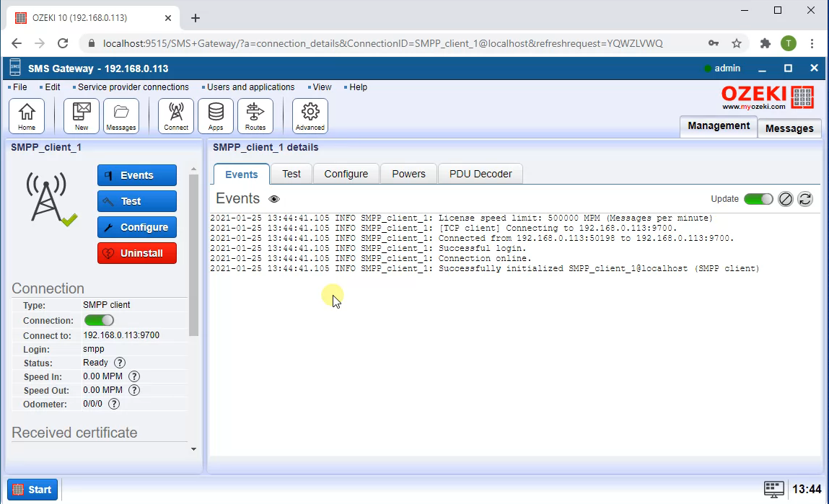Bookmark this page with the star icon
Image resolution: width=829 pixels, height=504 pixels.
(737, 43)
